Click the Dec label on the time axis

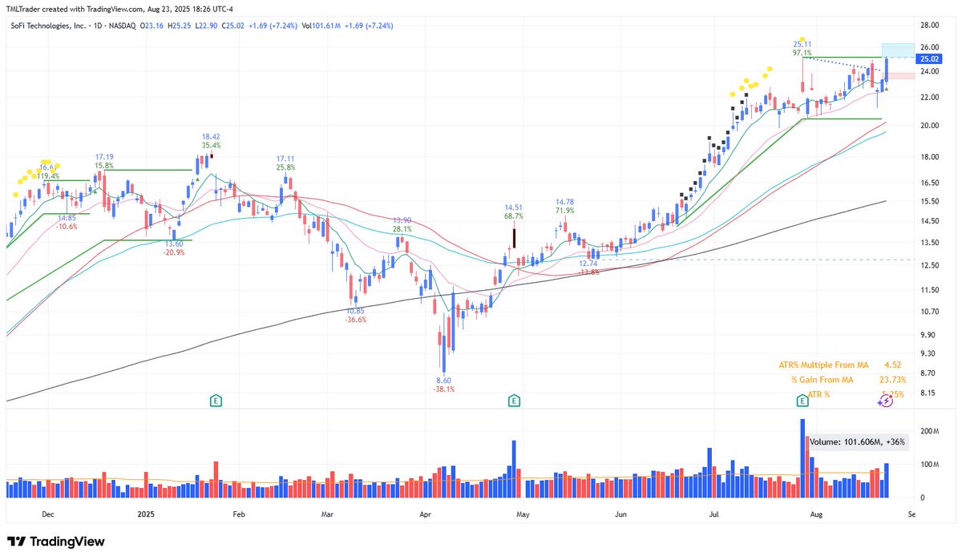pyautogui.click(x=47, y=514)
